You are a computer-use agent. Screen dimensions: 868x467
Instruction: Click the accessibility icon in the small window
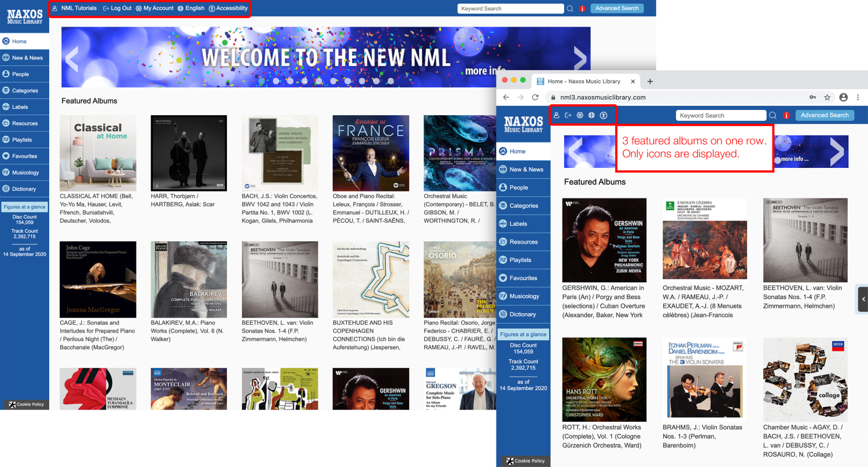pos(604,115)
